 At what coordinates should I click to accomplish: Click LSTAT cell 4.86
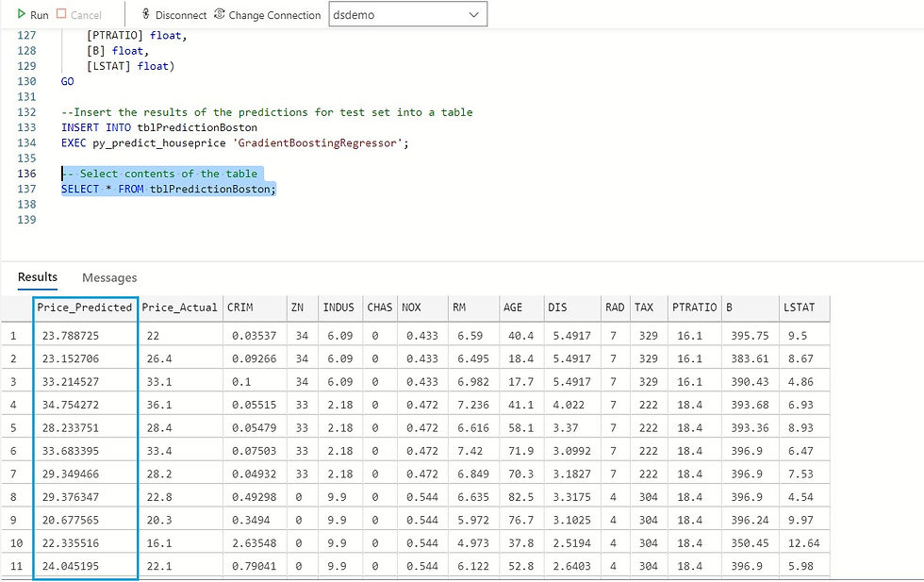coord(804,382)
